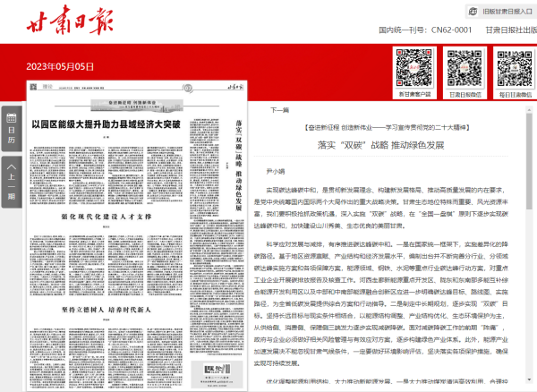Open the 下一篇 next article link
Image resolution: width=537 pixels, height=392 pixels.
click(279, 110)
